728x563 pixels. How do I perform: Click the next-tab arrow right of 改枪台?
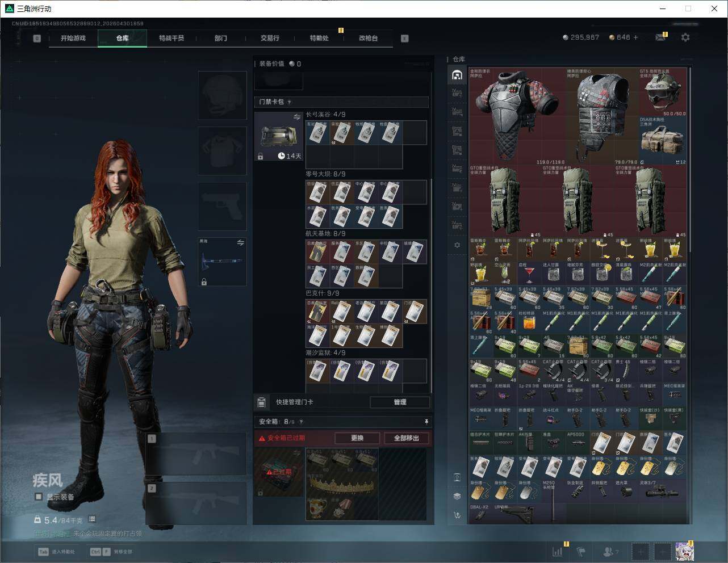coord(405,39)
